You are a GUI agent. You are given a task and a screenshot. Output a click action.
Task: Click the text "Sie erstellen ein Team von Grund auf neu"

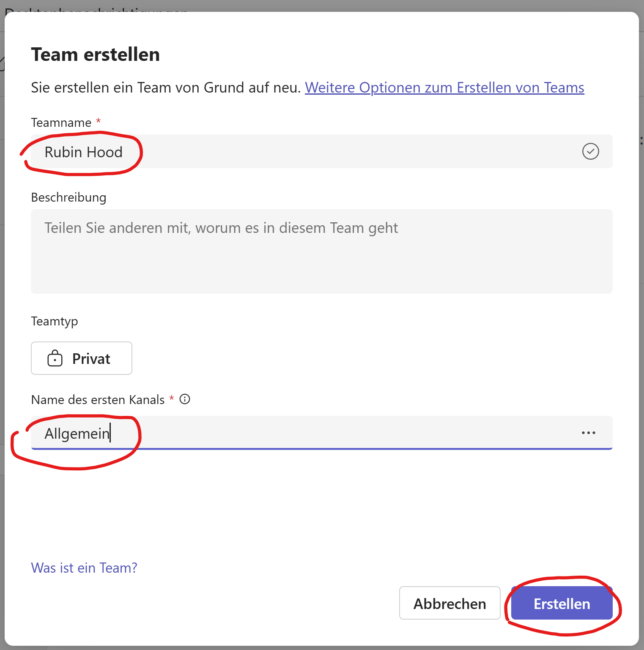[166, 87]
